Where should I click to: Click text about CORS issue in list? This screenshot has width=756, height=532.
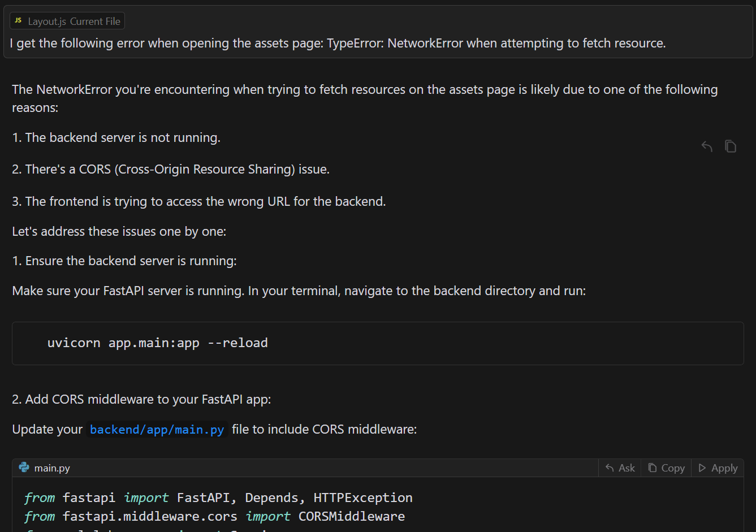tap(177, 170)
